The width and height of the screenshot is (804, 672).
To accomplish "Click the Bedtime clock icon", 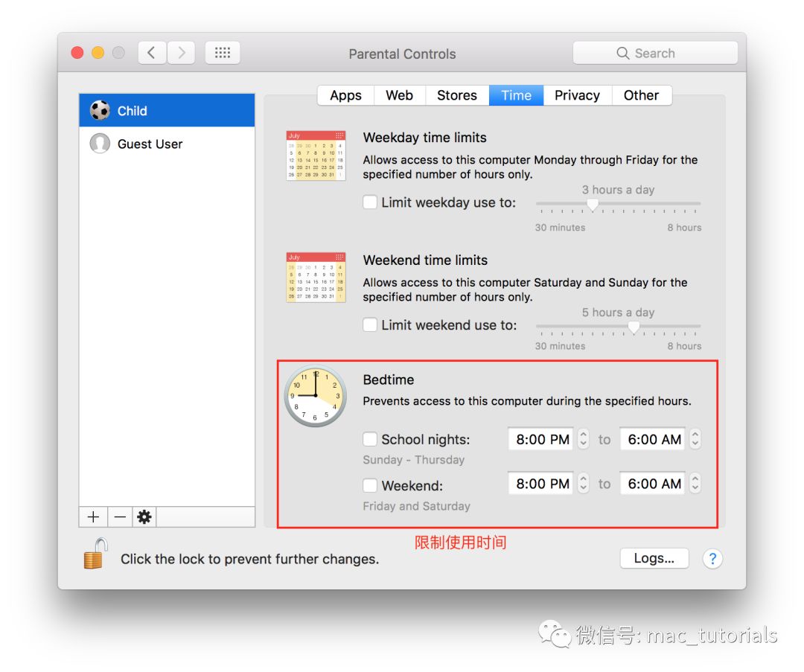I will click(x=315, y=396).
